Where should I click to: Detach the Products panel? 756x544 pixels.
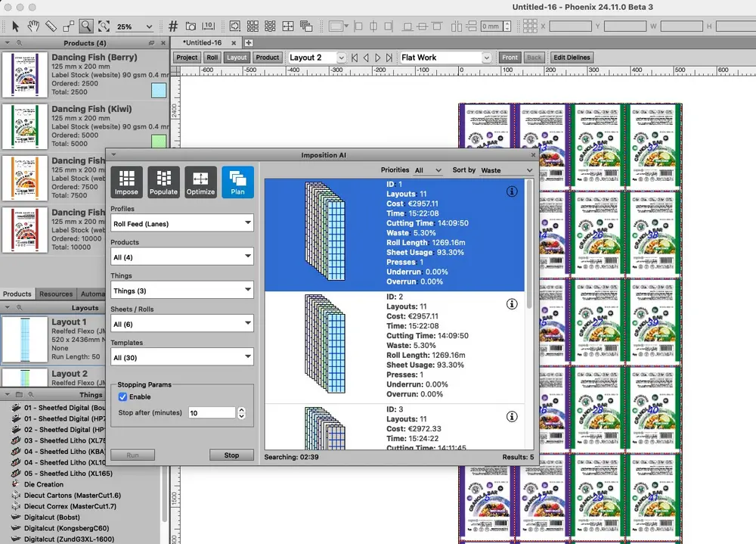click(151, 43)
